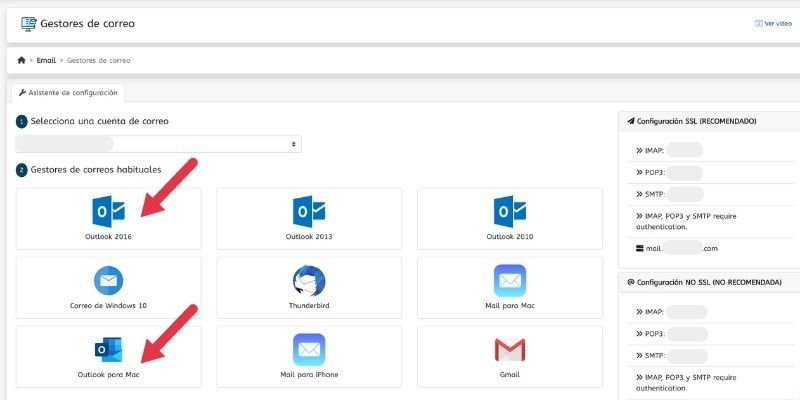The width and height of the screenshot is (800, 400).
Task: Select the Mail para Mac icon
Action: [510, 281]
